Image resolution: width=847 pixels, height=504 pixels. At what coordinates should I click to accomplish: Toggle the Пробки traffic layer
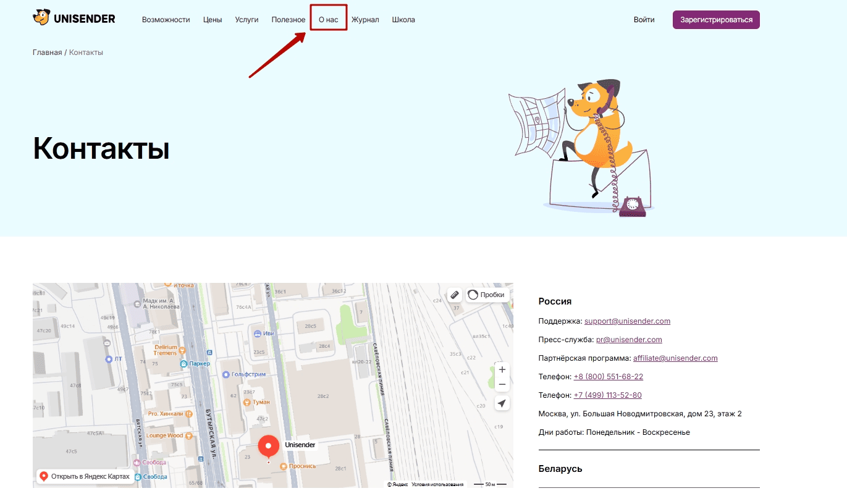pos(487,295)
